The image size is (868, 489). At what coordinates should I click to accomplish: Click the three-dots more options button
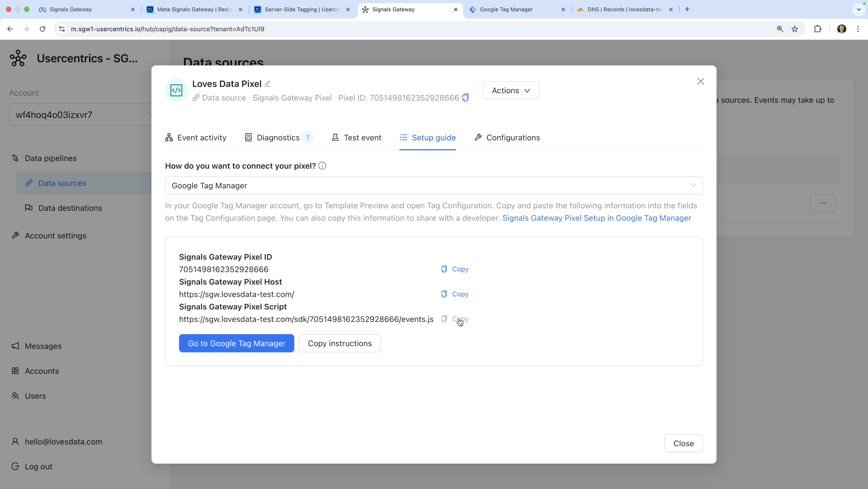coord(823,203)
